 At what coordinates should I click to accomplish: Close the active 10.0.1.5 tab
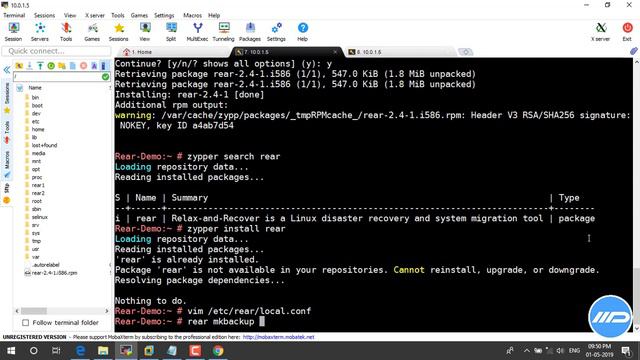[335, 52]
